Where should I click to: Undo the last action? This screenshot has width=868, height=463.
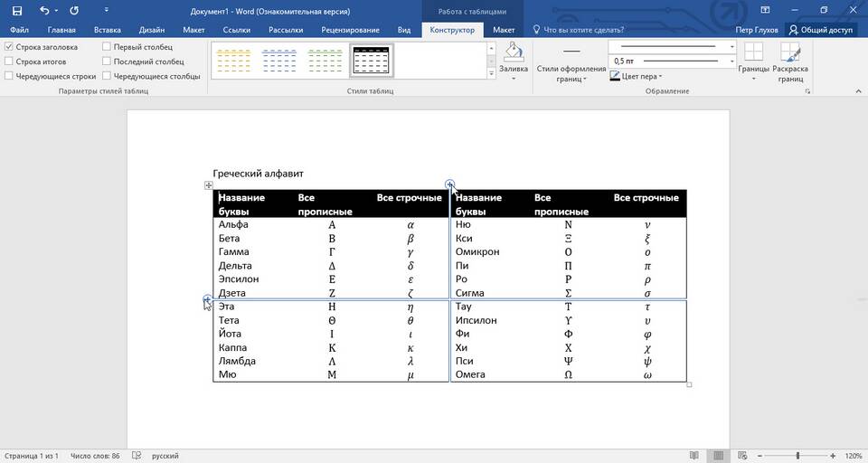(x=44, y=10)
